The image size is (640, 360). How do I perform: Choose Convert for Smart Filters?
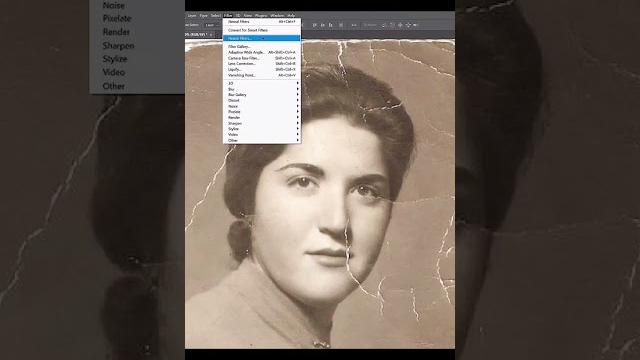coord(262,30)
